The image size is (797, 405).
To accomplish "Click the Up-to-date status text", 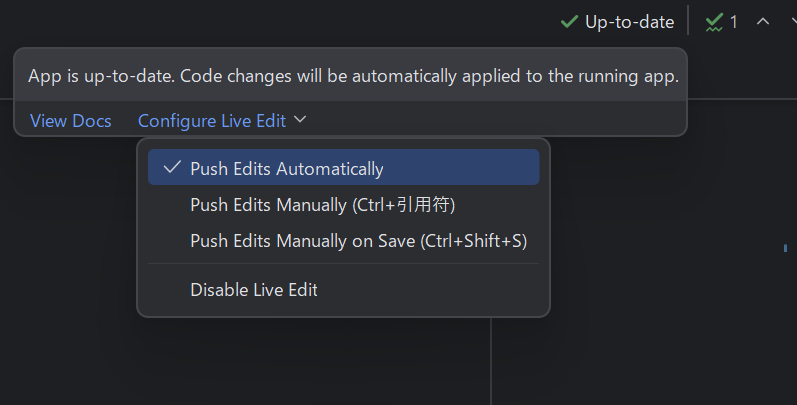I will tap(629, 22).
